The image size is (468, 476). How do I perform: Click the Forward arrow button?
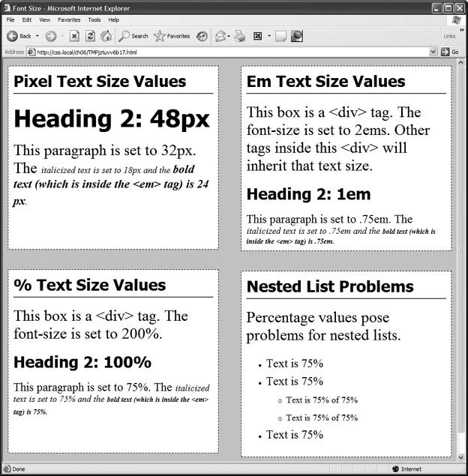tap(50, 36)
